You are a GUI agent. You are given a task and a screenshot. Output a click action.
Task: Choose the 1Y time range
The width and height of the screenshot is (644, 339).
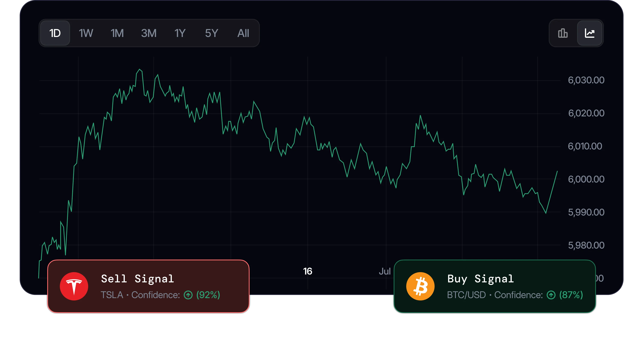tap(180, 33)
